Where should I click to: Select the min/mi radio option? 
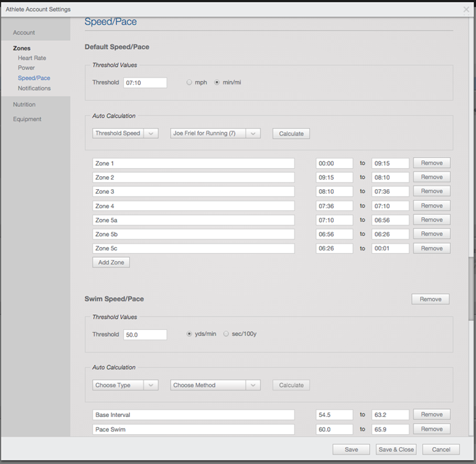pos(218,82)
